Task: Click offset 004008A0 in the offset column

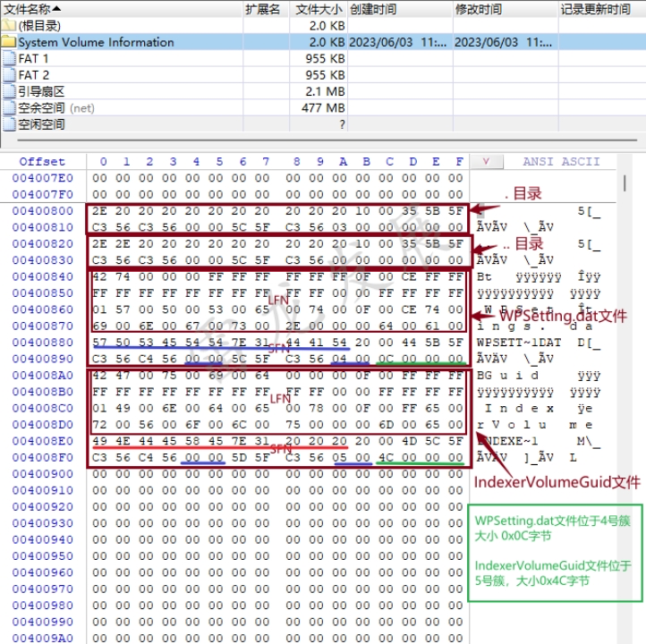Action: coord(42,376)
